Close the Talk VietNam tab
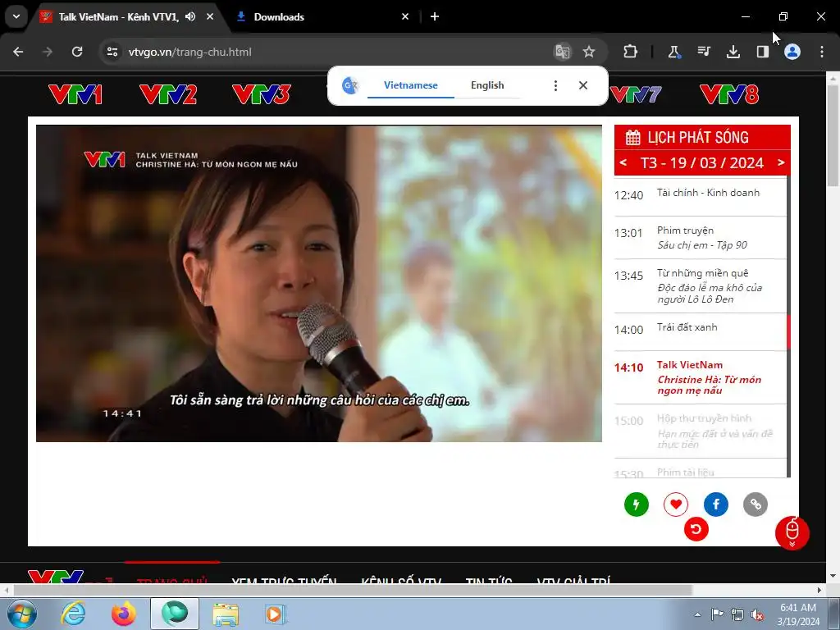The width and height of the screenshot is (840, 630). [x=210, y=16]
